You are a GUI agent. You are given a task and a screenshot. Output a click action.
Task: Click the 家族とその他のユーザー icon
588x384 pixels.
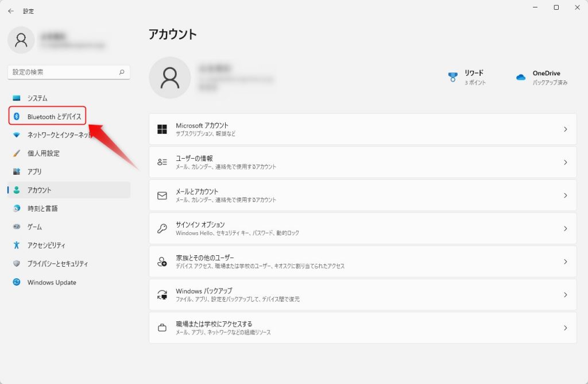(162, 262)
